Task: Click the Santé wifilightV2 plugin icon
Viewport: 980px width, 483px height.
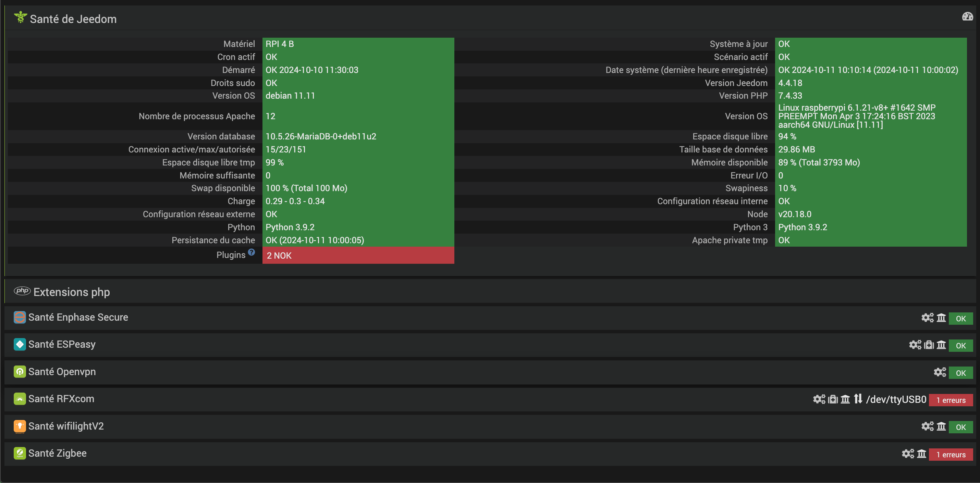Action: click(x=20, y=426)
